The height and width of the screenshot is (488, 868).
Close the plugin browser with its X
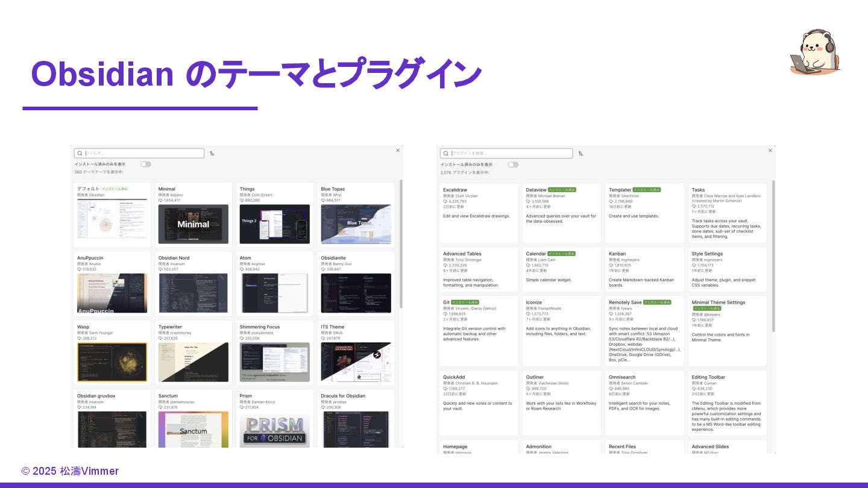coord(770,150)
